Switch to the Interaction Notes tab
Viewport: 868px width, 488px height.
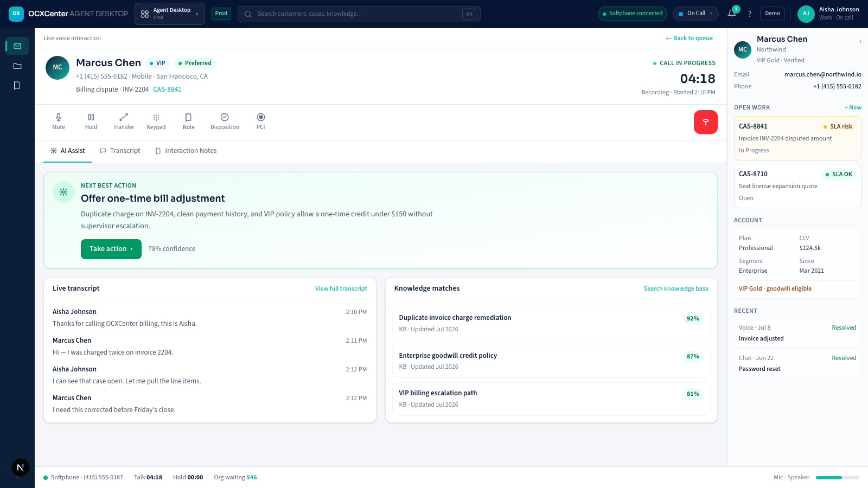point(186,151)
